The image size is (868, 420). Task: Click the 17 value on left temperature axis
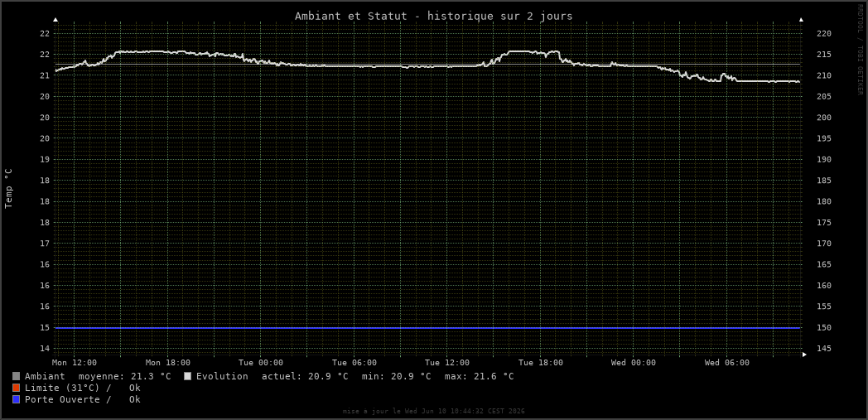click(x=45, y=244)
